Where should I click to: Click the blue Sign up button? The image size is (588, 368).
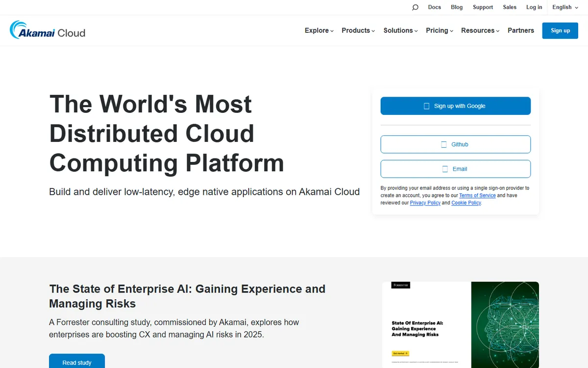560,30
